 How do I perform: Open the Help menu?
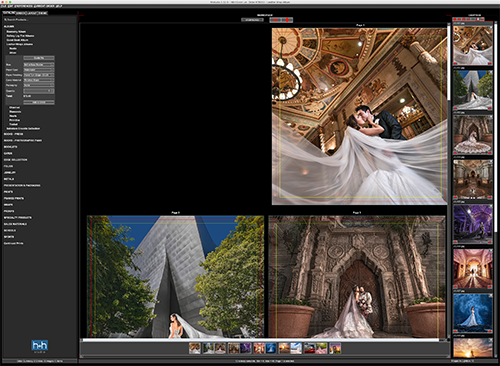[59, 6]
